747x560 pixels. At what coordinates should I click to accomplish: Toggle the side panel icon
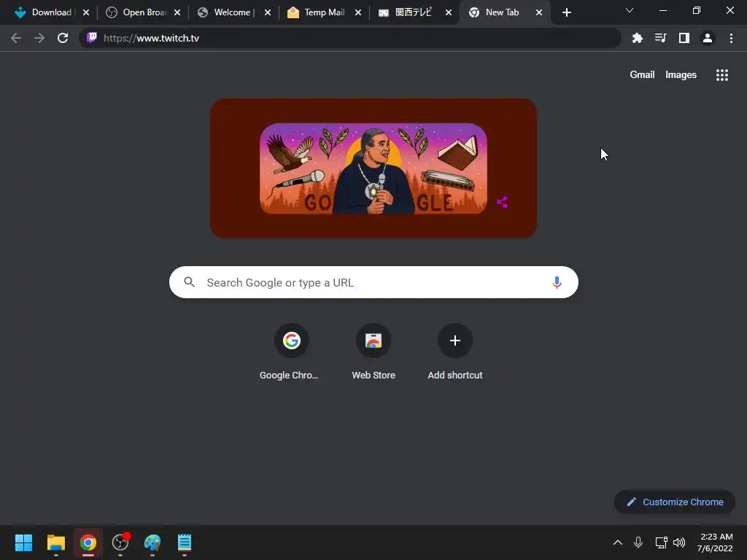point(684,38)
